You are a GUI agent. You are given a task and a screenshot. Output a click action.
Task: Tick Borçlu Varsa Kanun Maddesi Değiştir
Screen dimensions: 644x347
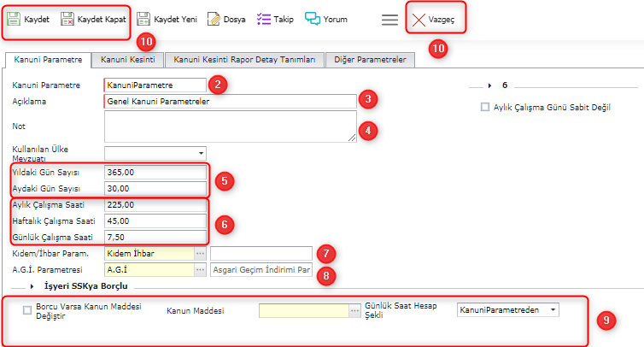click(x=28, y=310)
